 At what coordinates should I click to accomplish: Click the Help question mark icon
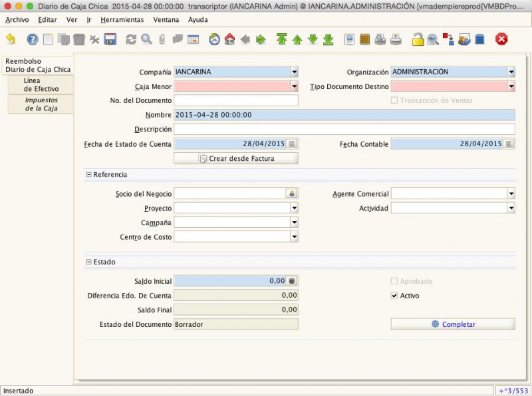click(33, 39)
